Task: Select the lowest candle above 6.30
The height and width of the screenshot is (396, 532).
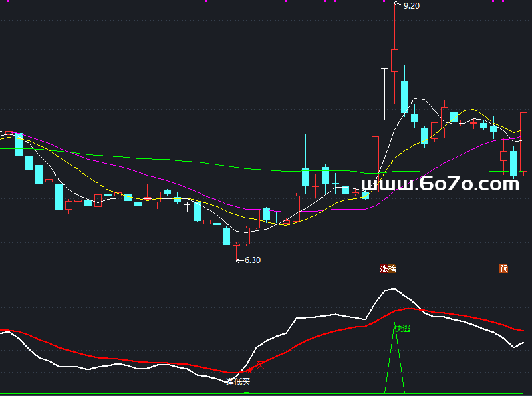Action: point(236,244)
